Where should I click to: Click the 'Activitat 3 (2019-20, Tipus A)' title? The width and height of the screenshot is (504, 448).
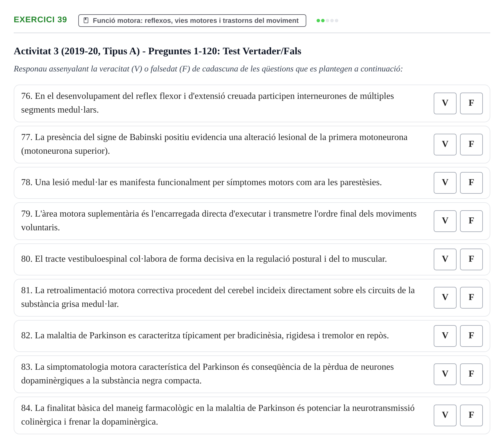coord(157,51)
